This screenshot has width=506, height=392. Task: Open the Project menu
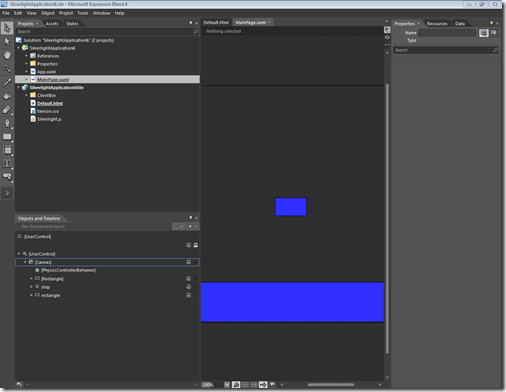(x=66, y=13)
